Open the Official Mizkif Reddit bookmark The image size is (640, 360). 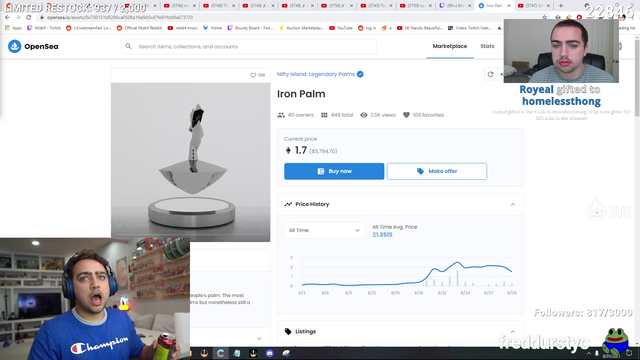(139, 28)
